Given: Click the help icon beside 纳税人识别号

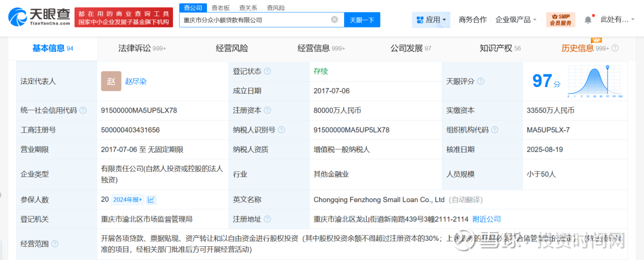Looking at the screenshot, I should pyautogui.click(x=281, y=130).
